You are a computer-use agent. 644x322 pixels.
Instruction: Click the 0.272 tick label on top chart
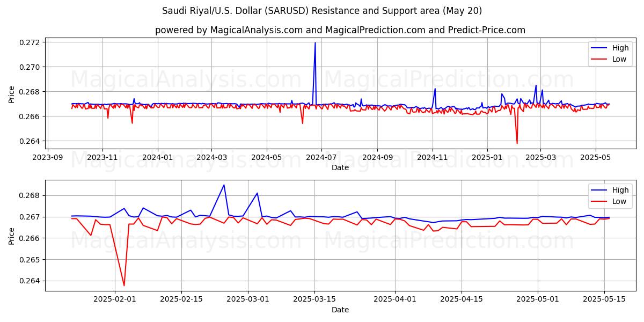(x=31, y=42)
